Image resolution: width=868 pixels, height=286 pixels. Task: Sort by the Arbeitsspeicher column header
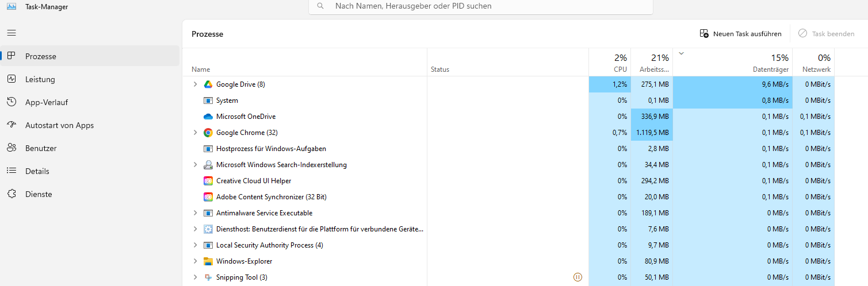point(652,63)
